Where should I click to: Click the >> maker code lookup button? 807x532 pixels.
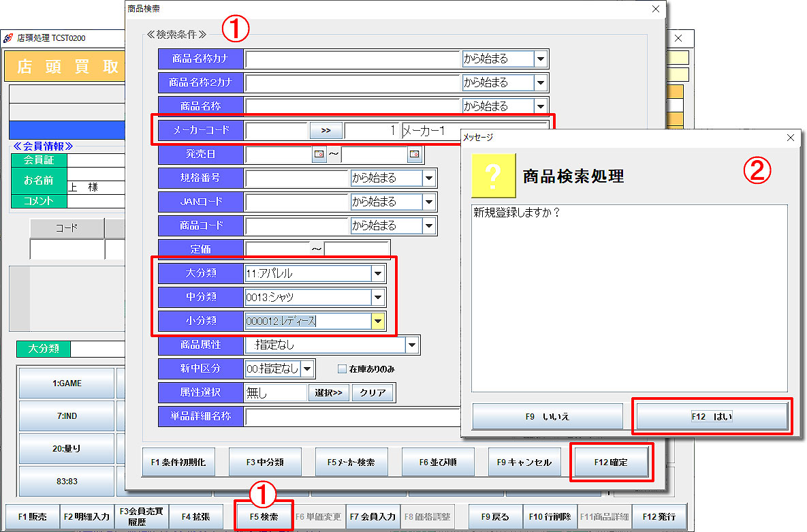(x=326, y=130)
